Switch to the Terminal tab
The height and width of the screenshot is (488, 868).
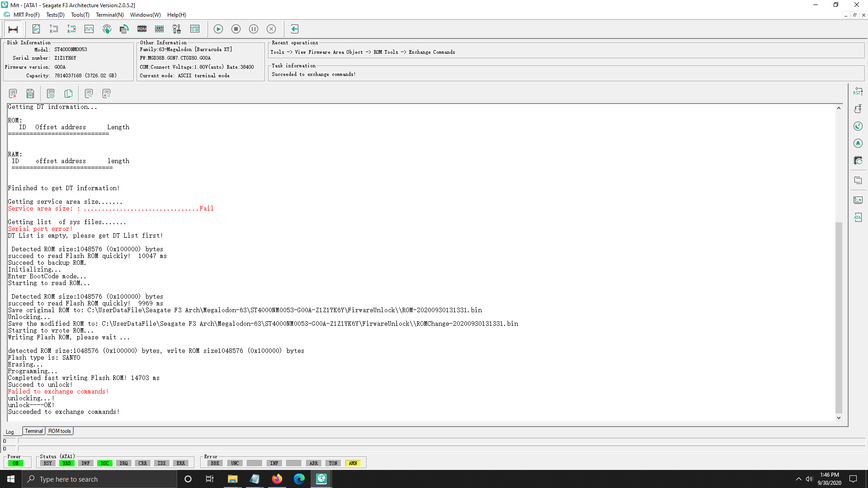tap(34, 431)
